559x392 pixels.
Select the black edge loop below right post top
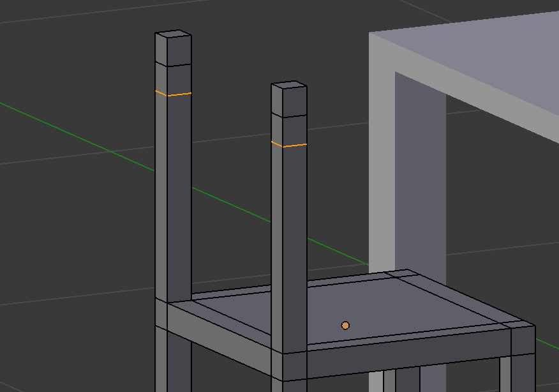289,116
